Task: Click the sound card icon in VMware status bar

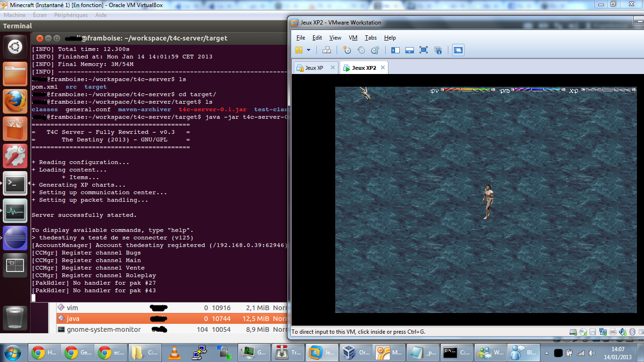Action: pos(623,332)
